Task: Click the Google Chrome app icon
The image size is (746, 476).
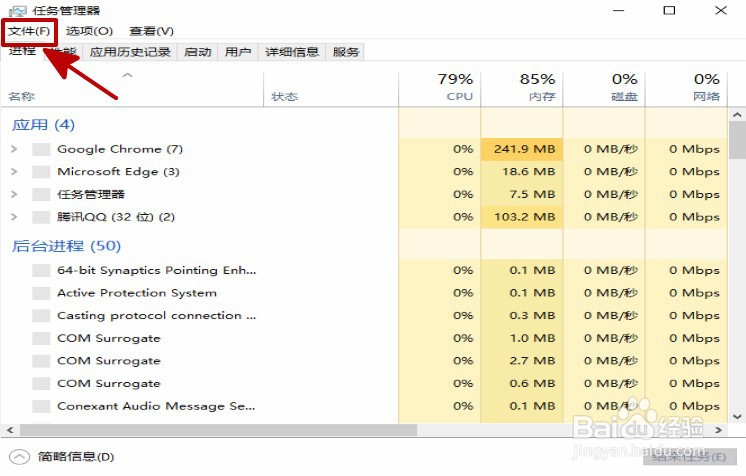Action: click(41, 149)
